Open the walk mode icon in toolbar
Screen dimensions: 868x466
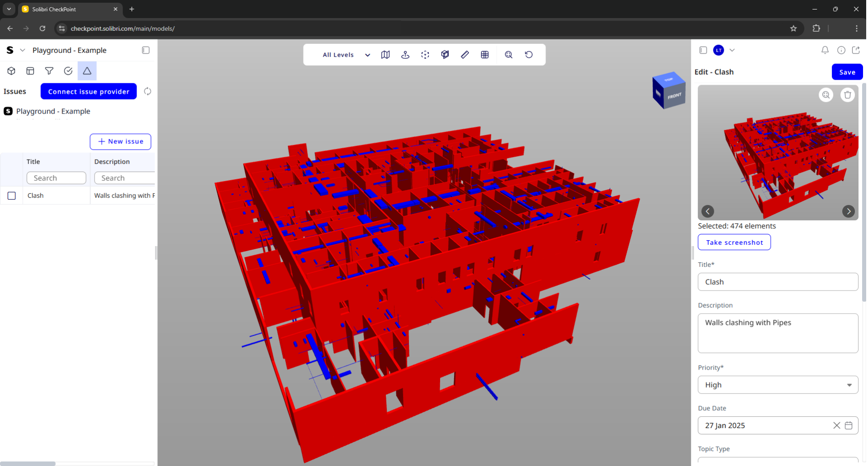pos(405,55)
